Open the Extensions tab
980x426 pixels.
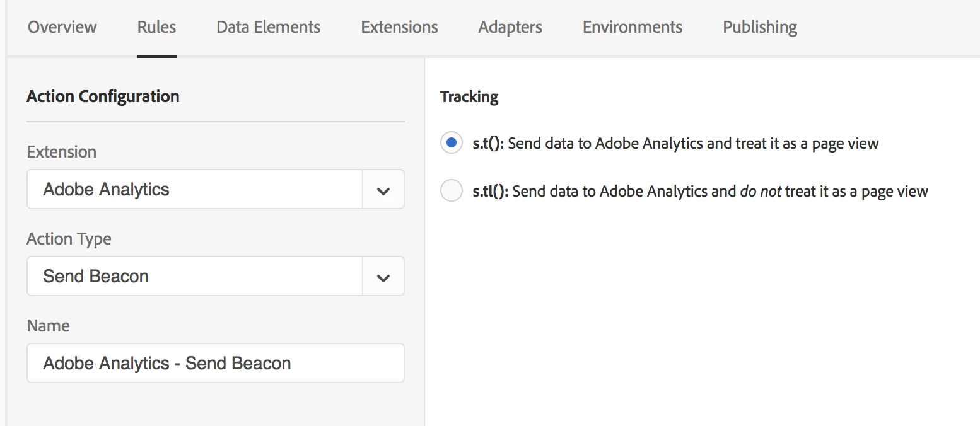[399, 27]
